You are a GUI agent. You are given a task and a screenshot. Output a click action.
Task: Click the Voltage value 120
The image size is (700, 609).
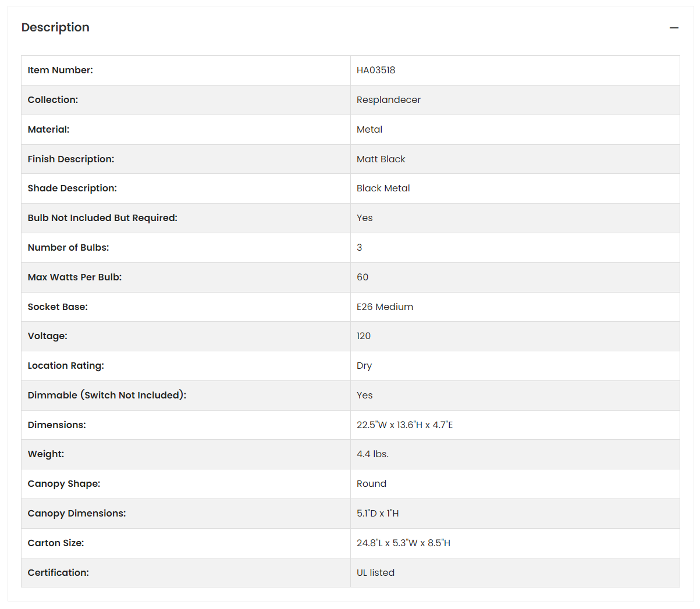364,336
